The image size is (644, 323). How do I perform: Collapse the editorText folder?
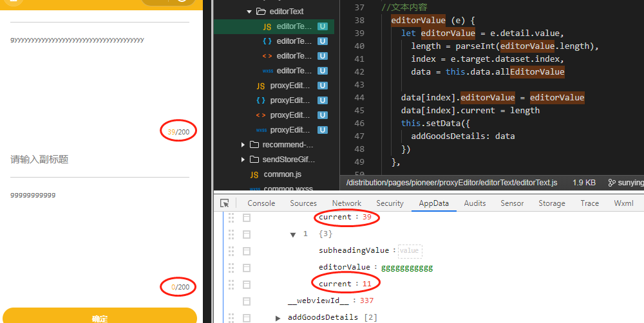click(249, 12)
